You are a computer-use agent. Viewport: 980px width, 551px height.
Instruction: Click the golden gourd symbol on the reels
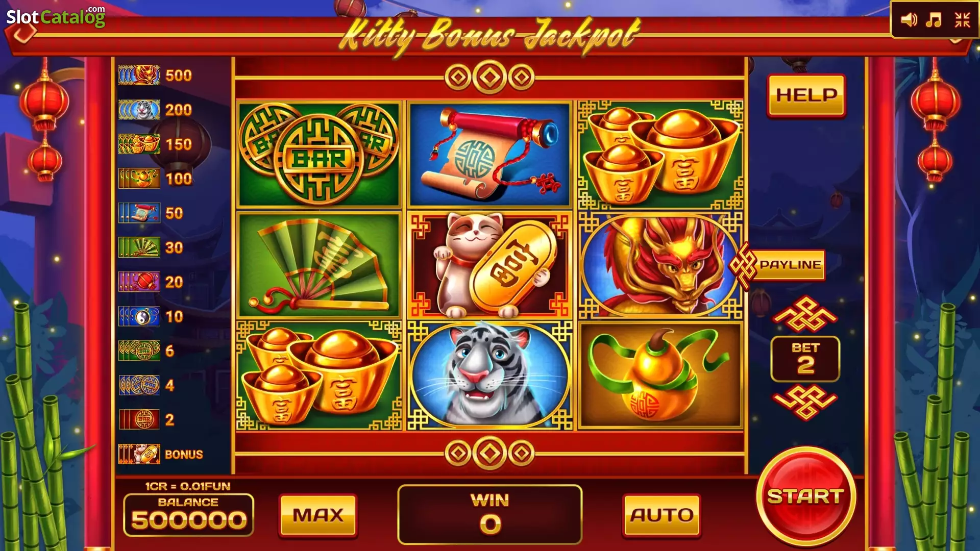pos(660,375)
